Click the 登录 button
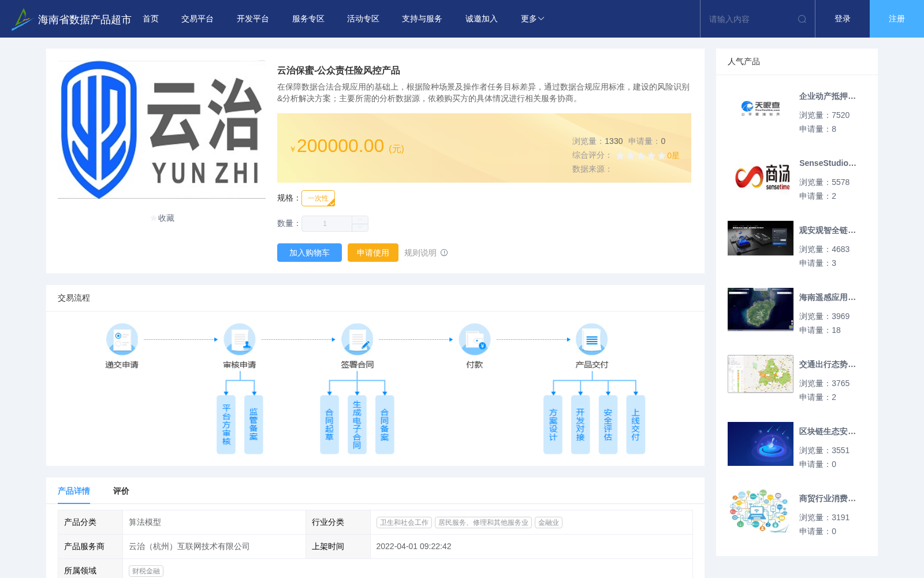 tap(843, 19)
